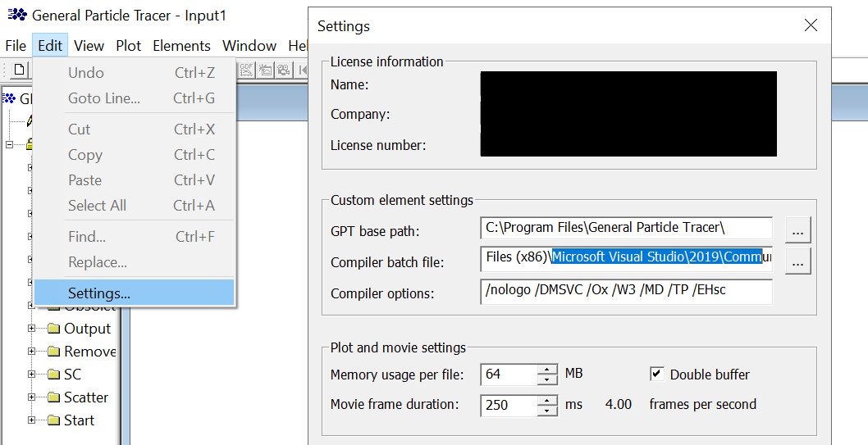
Task: Open the Edit menu
Action: pos(50,45)
